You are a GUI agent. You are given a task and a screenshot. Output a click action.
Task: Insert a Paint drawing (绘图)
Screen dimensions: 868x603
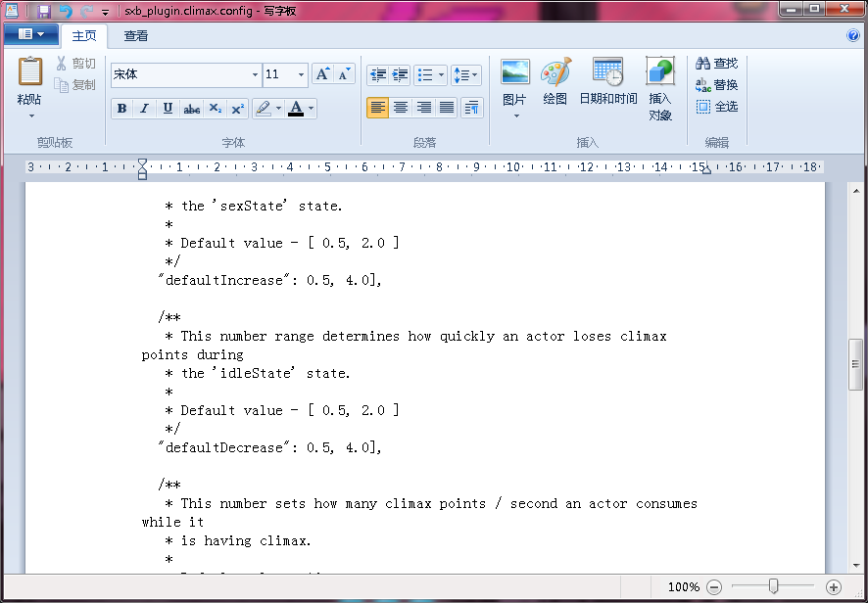[555, 82]
